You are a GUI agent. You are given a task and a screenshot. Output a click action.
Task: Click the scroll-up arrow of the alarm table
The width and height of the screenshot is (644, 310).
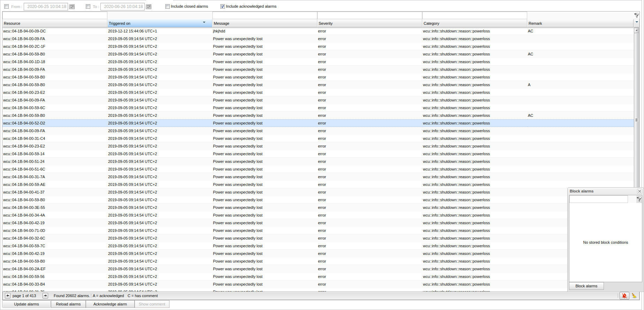tap(636, 30)
